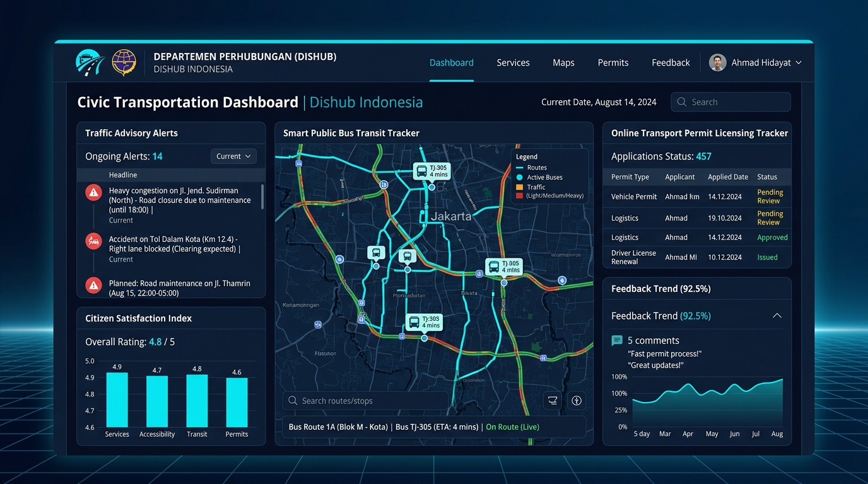Screen dimensions: 868x484
Task: Click the green Approved status
Action: tap(772, 238)
